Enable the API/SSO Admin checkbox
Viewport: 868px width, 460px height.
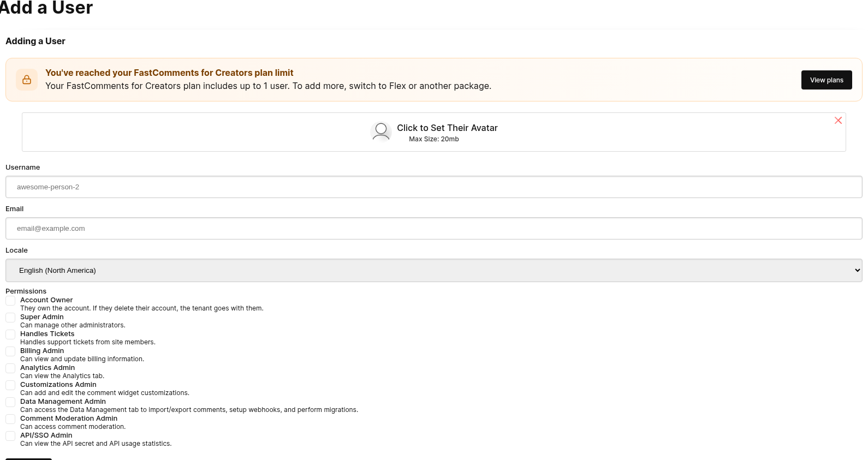click(10, 436)
